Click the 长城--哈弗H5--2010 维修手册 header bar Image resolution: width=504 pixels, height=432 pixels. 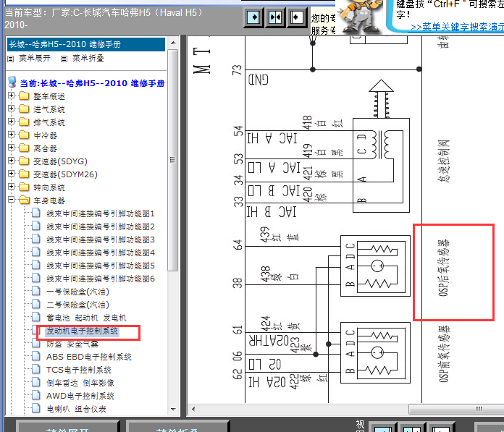[86, 44]
